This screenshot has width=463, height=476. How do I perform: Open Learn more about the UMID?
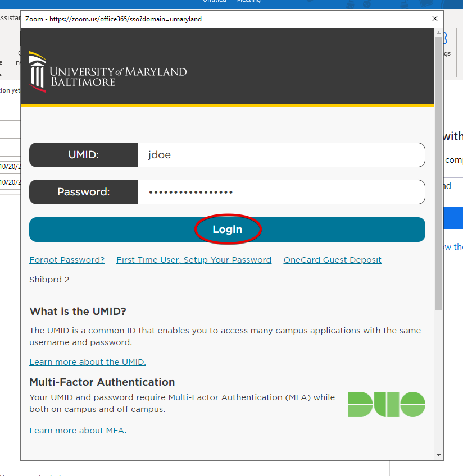click(88, 362)
